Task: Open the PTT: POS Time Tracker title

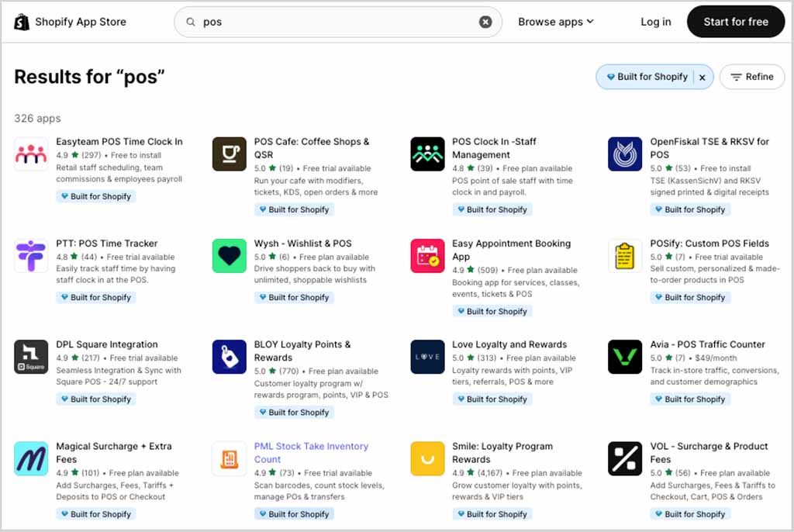Action: pos(107,244)
